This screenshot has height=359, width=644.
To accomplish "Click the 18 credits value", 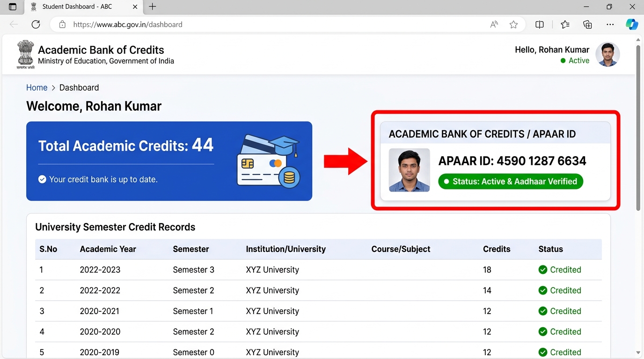I will pyautogui.click(x=487, y=270).
